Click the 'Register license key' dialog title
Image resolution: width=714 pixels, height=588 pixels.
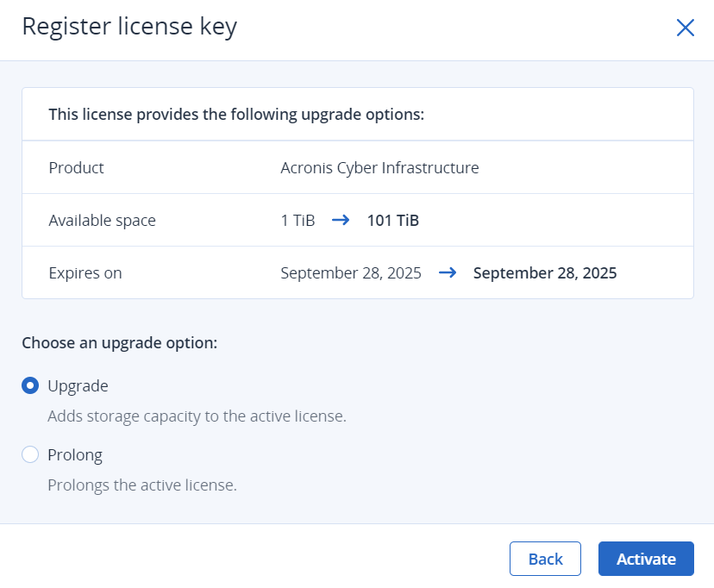(x=129, y=27)
